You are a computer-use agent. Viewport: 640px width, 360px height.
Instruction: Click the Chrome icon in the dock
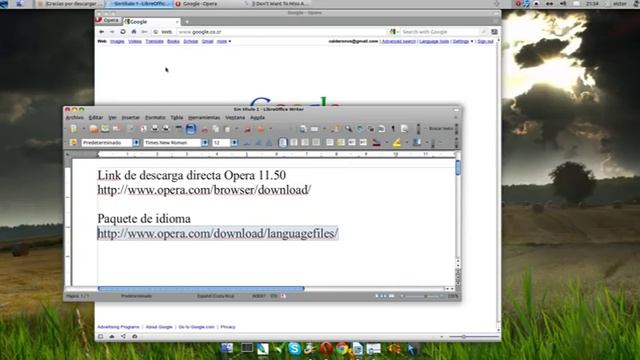[342, 349]
